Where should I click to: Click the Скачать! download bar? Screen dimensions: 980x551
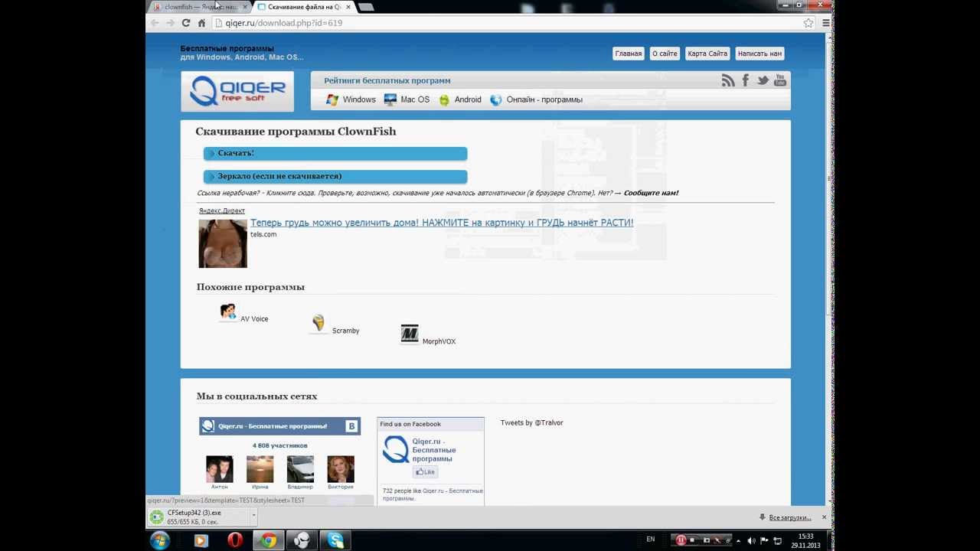335,154
